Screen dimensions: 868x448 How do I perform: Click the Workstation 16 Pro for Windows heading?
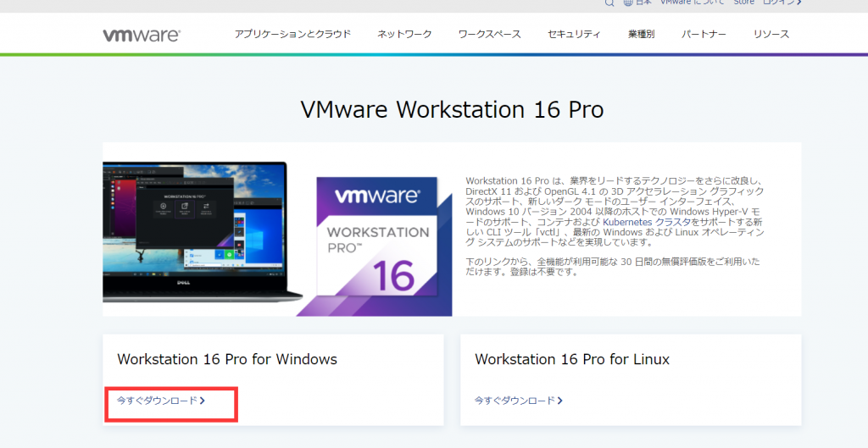point(227,360)
